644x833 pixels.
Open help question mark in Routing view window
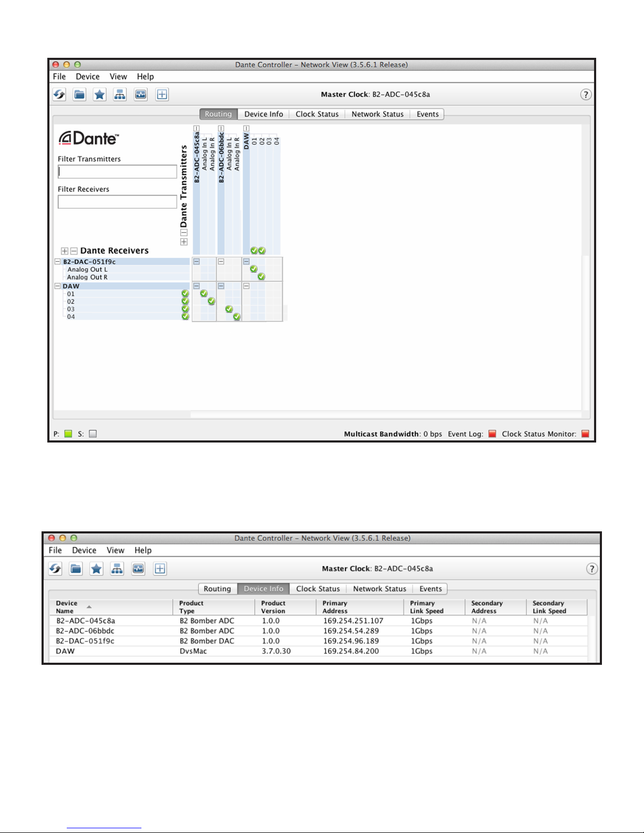(x=586, y=95)
